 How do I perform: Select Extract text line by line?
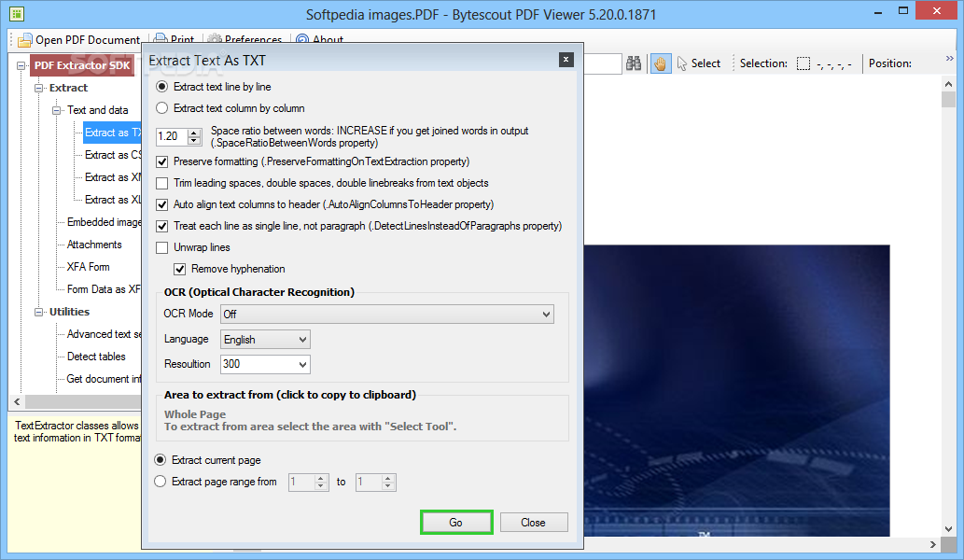(x=214, y=87)
